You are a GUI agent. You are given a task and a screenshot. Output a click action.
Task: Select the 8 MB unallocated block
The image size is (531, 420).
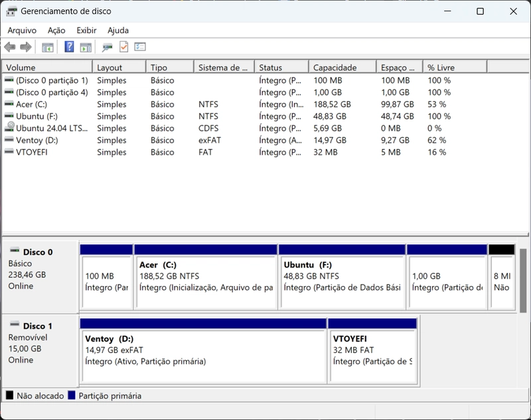(x=502, y=277)
